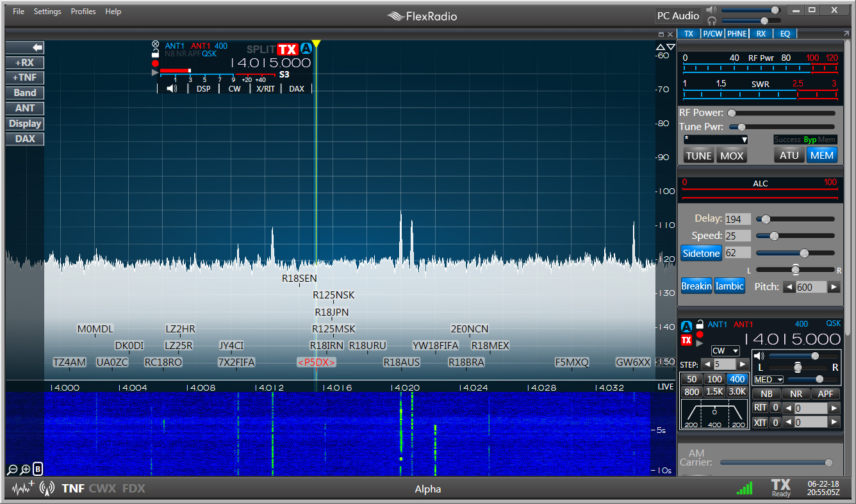The width and height of the screenshot is (856, 504).
Task: Click the red record icon on the slice flag
Action: pos(154,63)
